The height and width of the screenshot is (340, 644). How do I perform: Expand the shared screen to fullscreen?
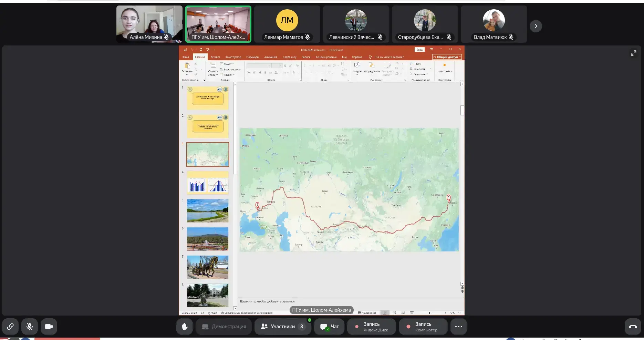coord(633,53)
